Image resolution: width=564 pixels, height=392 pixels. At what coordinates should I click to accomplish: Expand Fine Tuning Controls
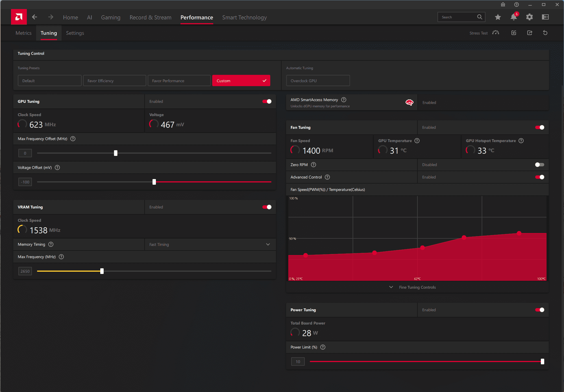point(417,287)
